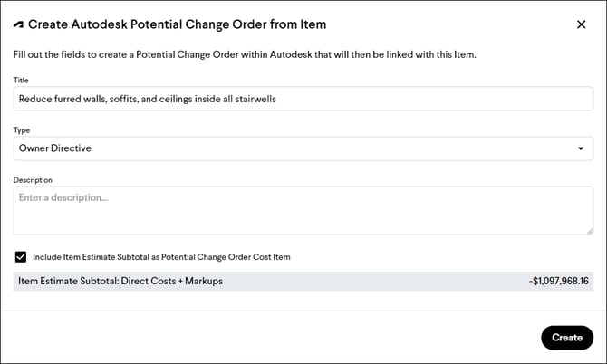Screen dimensions: 607x364
Task: Uncheck Include Item Estimate Subtotal checkbox
Action: tap(21, 257)
